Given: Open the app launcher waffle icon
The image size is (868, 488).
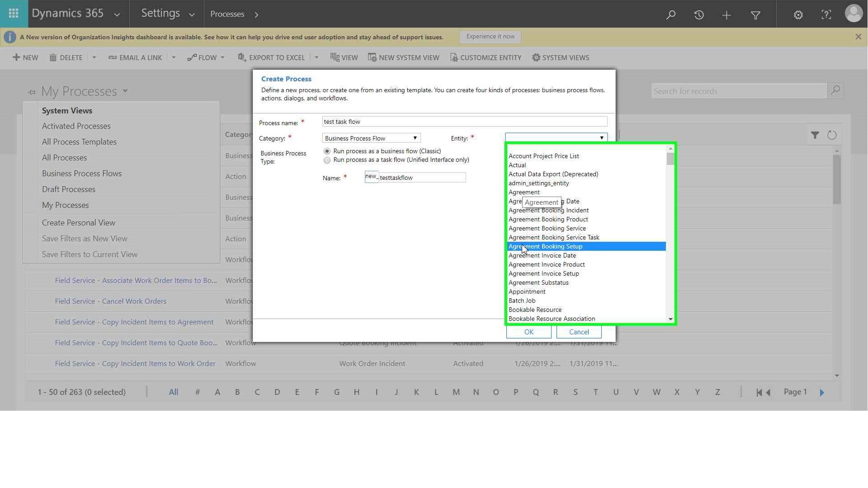Looking at the screenshot, I should (x=14, y=14).
